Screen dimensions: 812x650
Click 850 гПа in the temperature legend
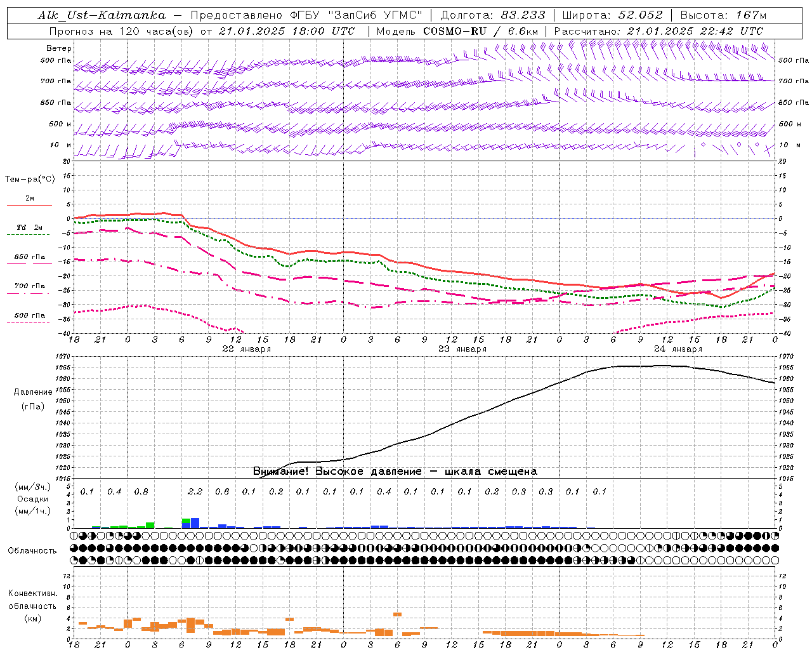coord(30,257)
